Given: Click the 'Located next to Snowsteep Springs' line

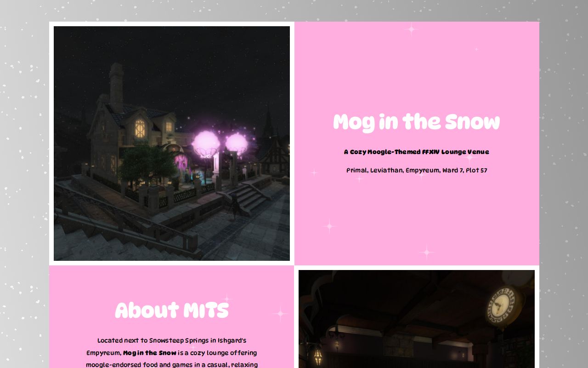Looking at the screenshot, I should point(171,341).
